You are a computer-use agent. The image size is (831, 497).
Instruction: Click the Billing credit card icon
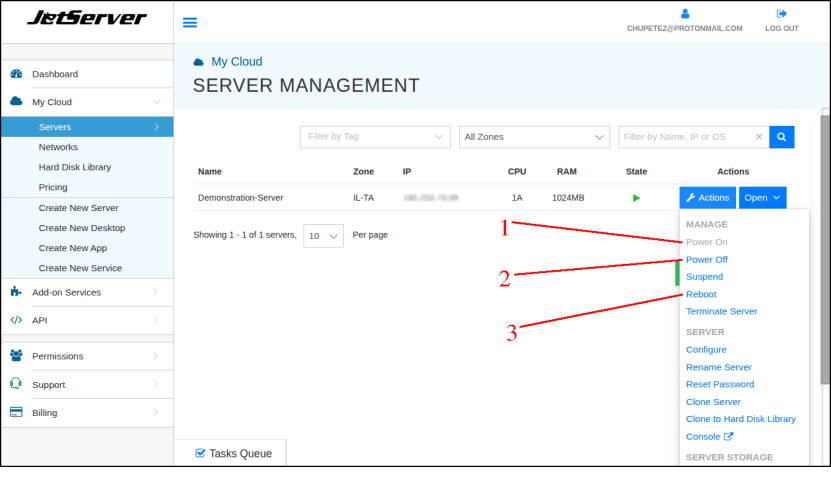tap(16, 412)
